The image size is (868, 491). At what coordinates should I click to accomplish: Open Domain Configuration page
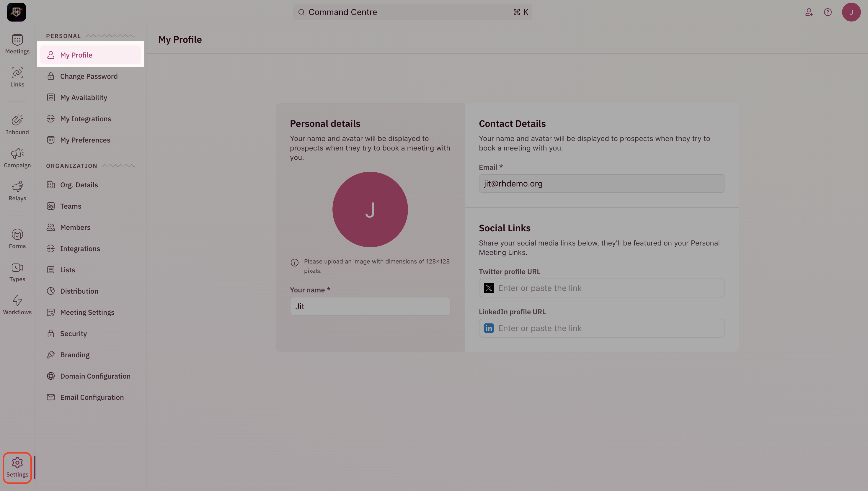[x=90, y=376]
